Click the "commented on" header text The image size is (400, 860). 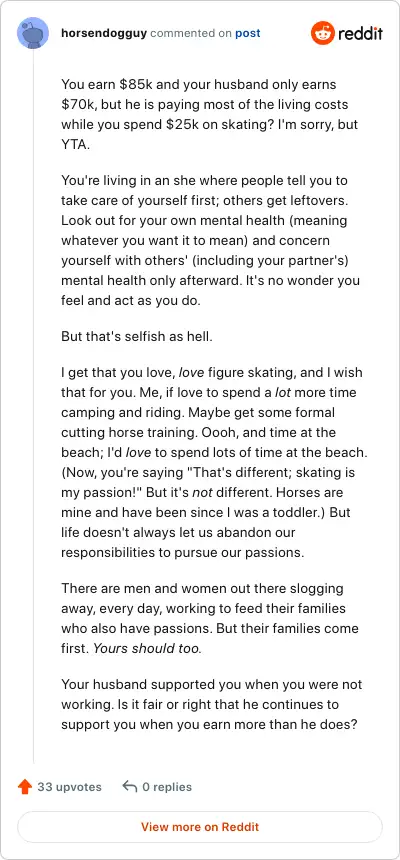coord(191,33)
